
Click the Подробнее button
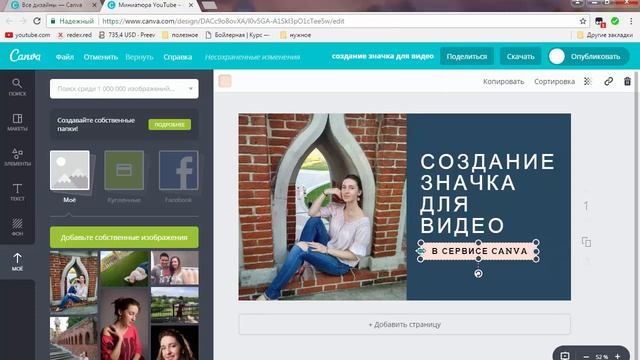click(x=169, y=124)
